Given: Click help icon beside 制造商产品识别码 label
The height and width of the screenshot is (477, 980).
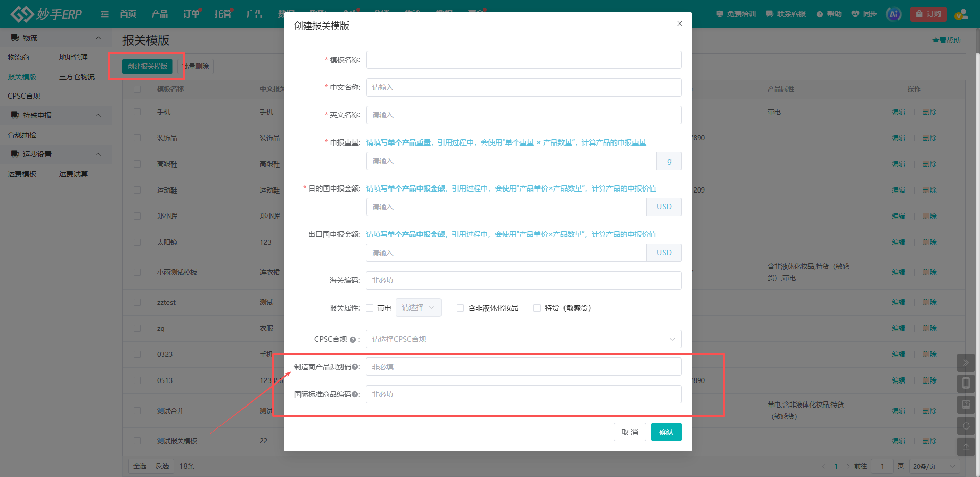Looking at the screenshot, I should coord(355,367).
